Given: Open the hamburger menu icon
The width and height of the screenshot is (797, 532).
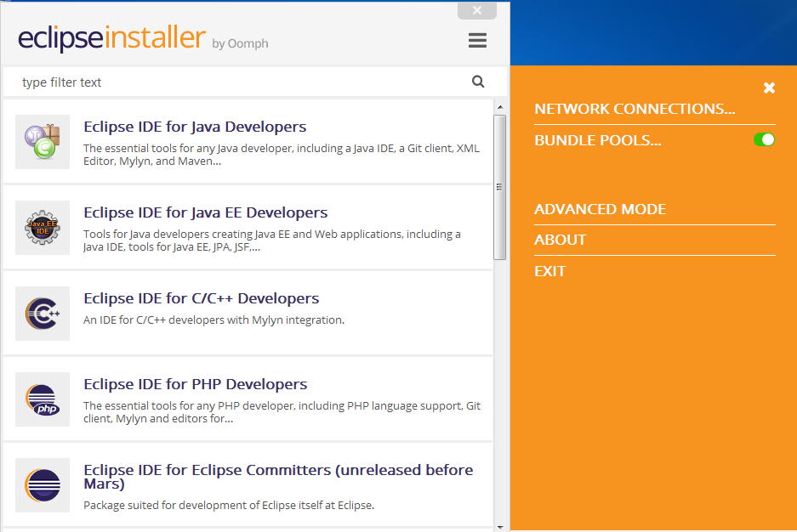Looking at the screenshot, I should click(x=477, y=40).
